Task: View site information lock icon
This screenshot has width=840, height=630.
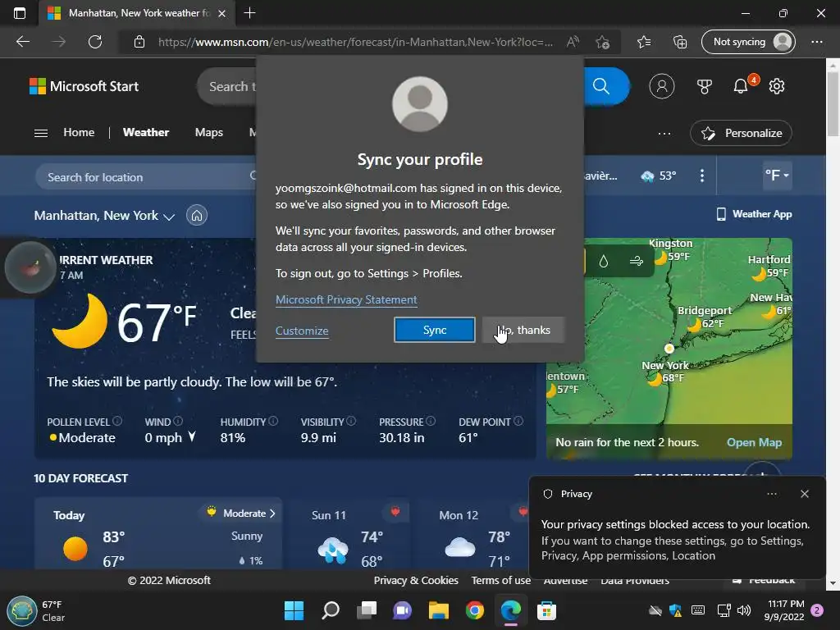Action: click(x=139, y=42)
